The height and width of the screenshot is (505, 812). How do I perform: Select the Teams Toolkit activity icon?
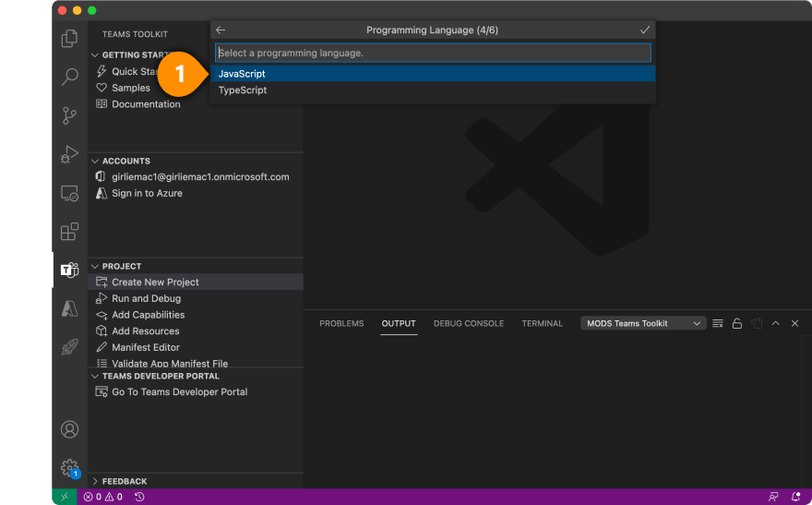[69, 270]
